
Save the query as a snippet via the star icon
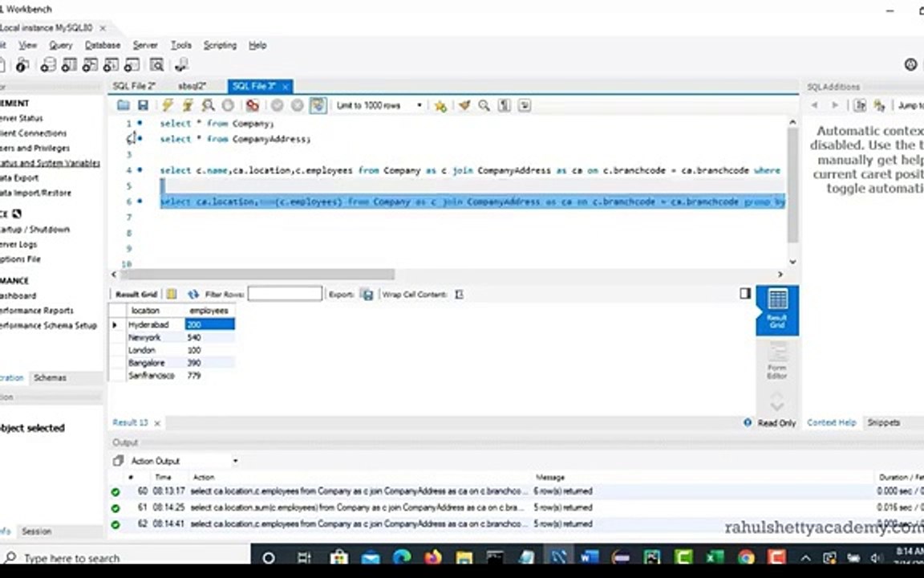(x=440, y=106)
